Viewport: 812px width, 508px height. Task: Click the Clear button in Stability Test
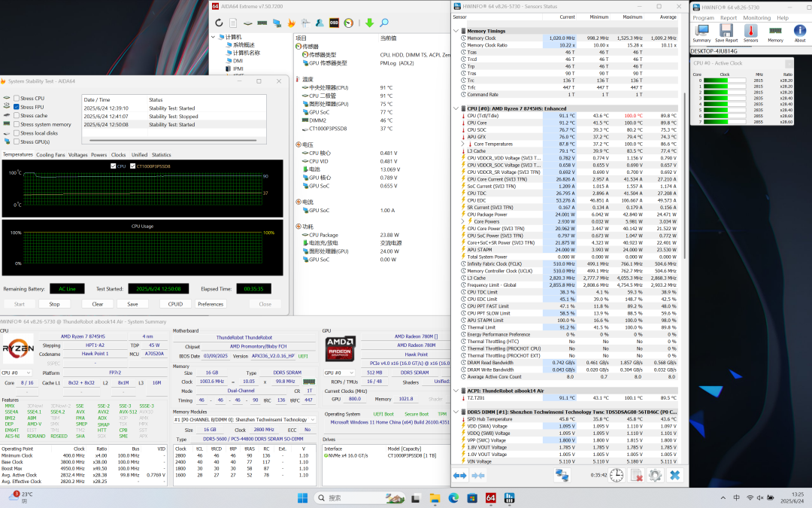tap(97, 304)
